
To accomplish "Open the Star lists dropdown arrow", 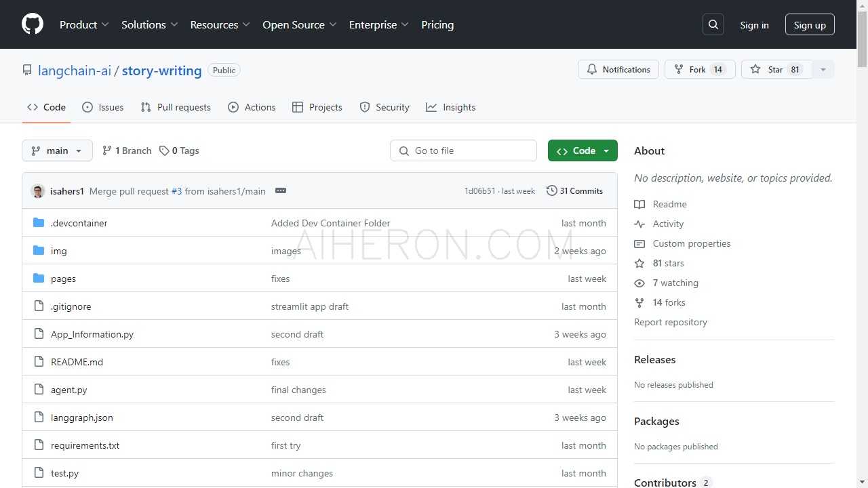I will tap(823, 69).
